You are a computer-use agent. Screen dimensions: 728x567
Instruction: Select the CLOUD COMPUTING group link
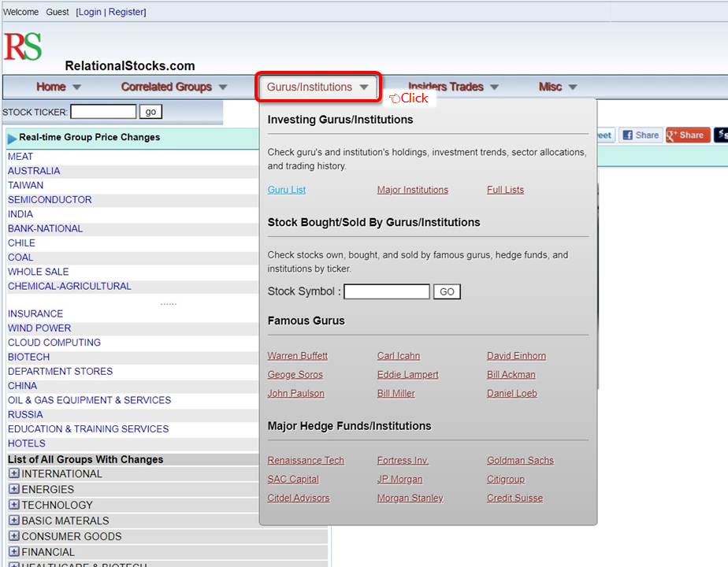(x=54, y=343)
